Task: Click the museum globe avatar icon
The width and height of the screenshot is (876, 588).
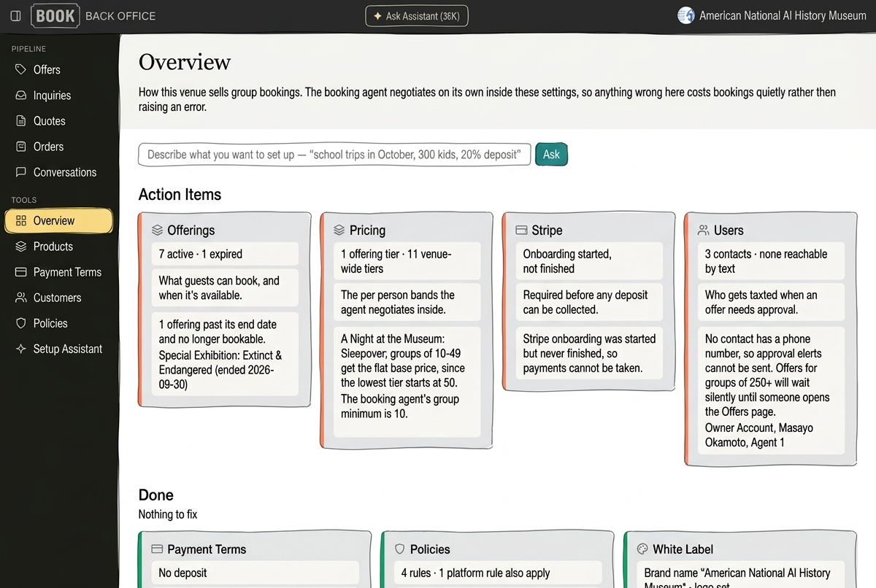Action: [x=685, y=15]
